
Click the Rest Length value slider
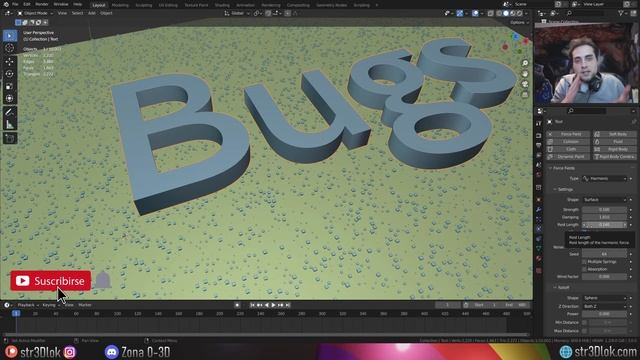(x=604, y=225)
